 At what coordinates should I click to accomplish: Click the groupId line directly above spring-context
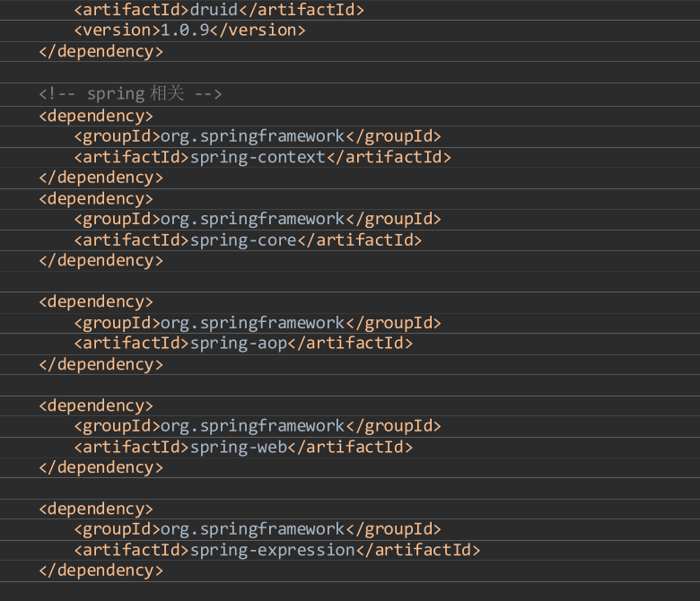(x=258, y=136)
